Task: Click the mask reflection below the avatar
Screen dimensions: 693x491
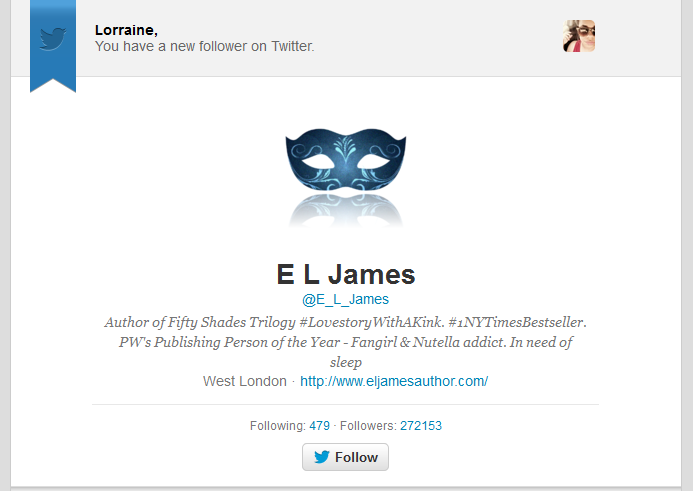Action: point(346,211)
